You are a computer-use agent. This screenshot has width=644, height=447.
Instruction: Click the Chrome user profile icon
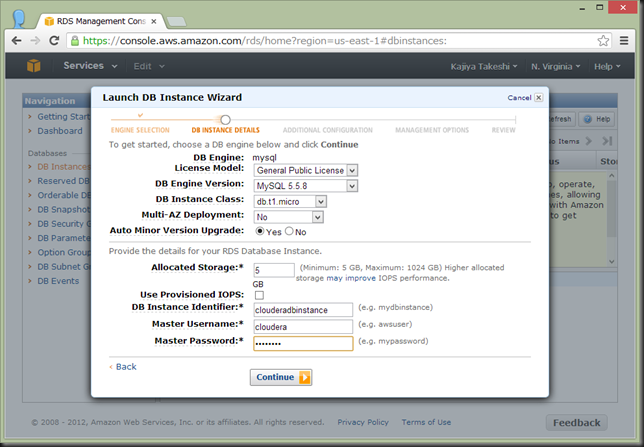(x=18, y=18)
